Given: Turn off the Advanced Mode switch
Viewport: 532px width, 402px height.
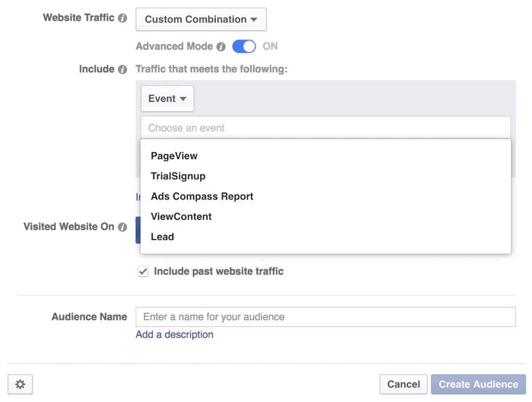Looking at the screenshot, I should click(244, 47).
